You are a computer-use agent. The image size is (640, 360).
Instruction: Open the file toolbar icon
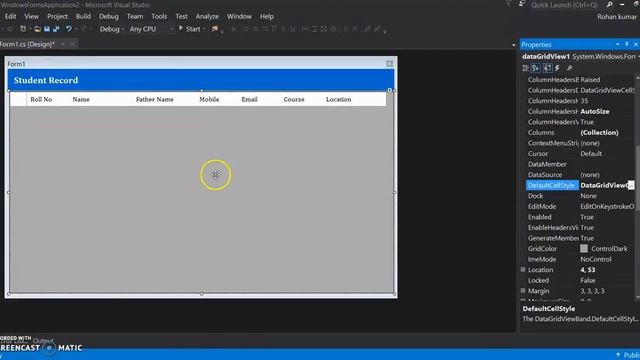pyautogui.click(x=38, y=29)
